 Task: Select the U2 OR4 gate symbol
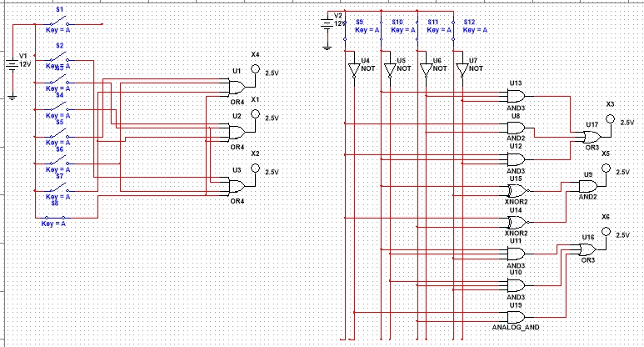point(237,133)
